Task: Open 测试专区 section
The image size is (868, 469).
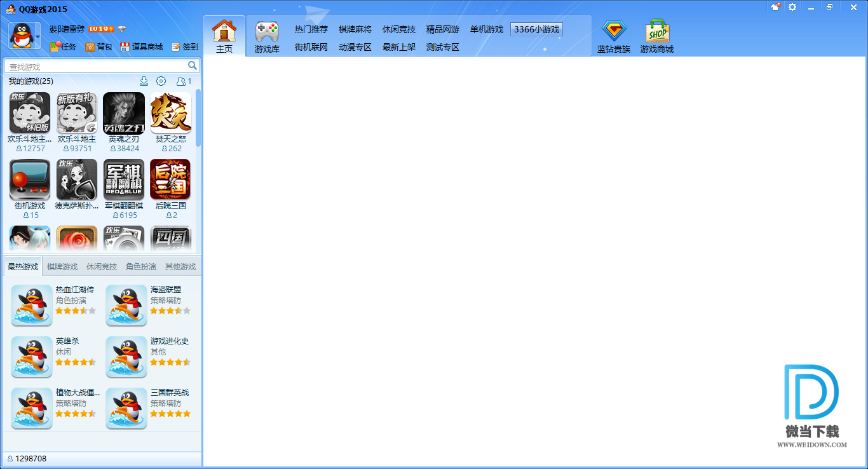Action: tap(443, 47)
